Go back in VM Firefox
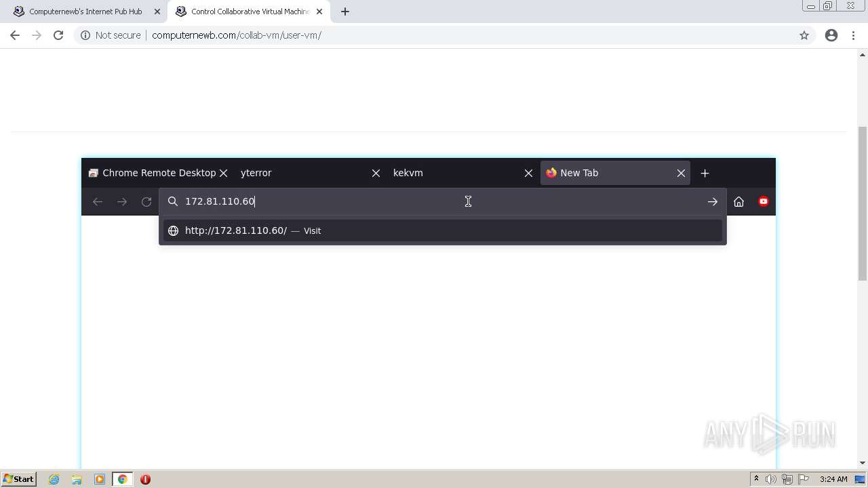The image size is (868, 488). [x=98, y=201]
